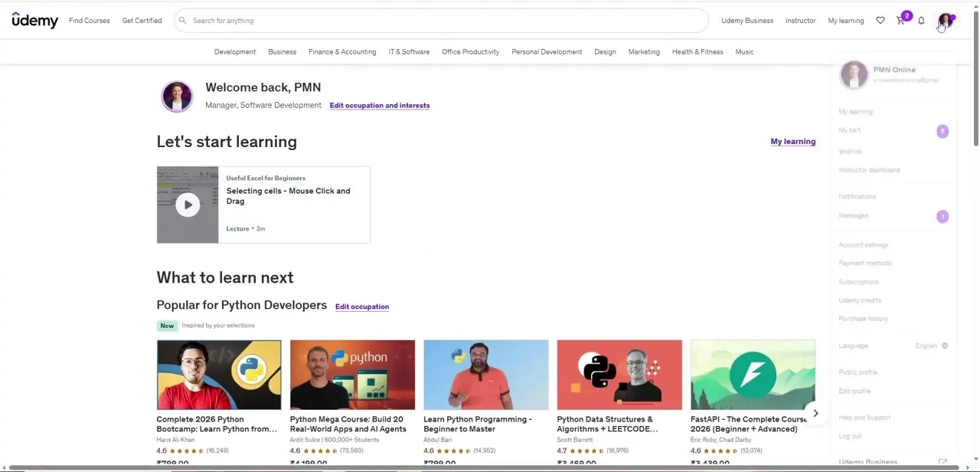980x472 pixels.
Task: Select the Design category
Action: click(605, 52)
